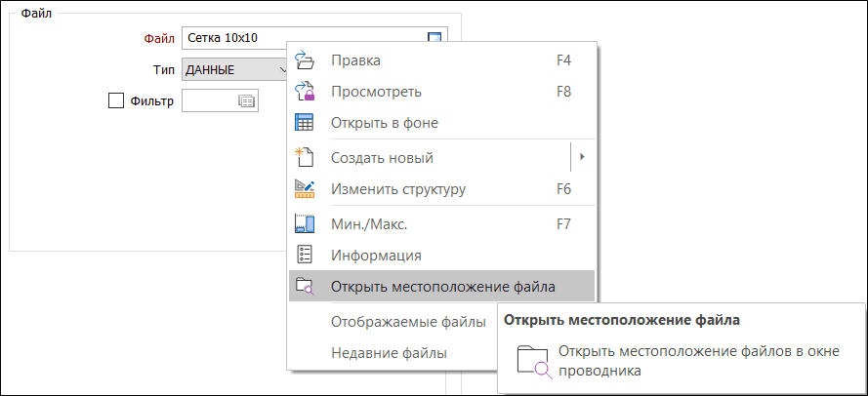Click the folder search icon in menu

[x=305, y=287]
